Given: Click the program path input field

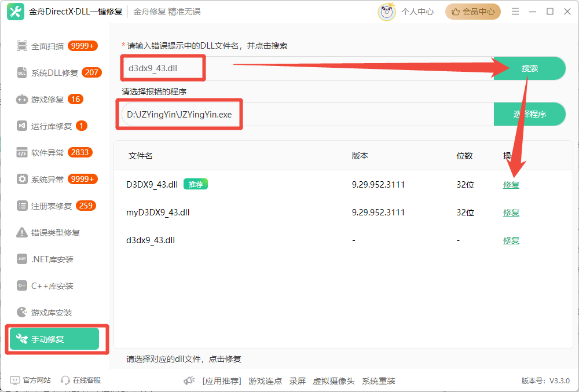Looking at the screenshot, I should [x=308, y=114].
